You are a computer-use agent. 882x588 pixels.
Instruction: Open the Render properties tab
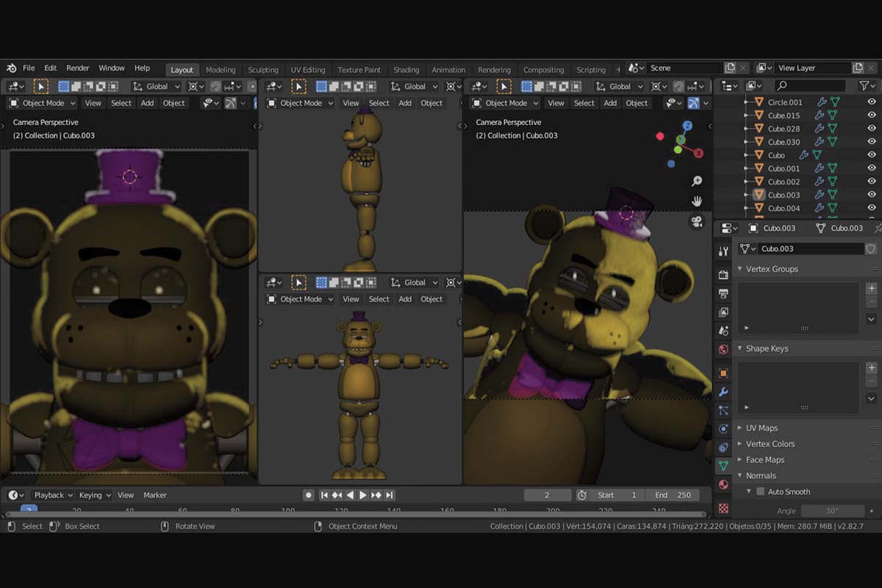724,274
